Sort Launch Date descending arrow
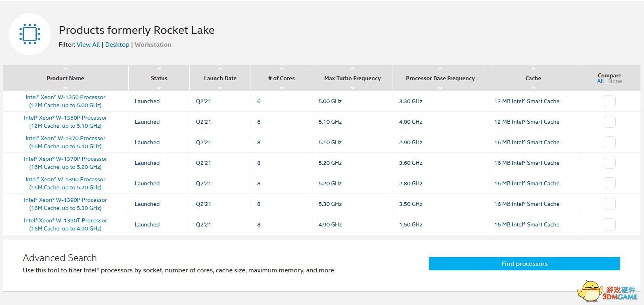This screenshot has width=644, height=305. pos(220,88)
